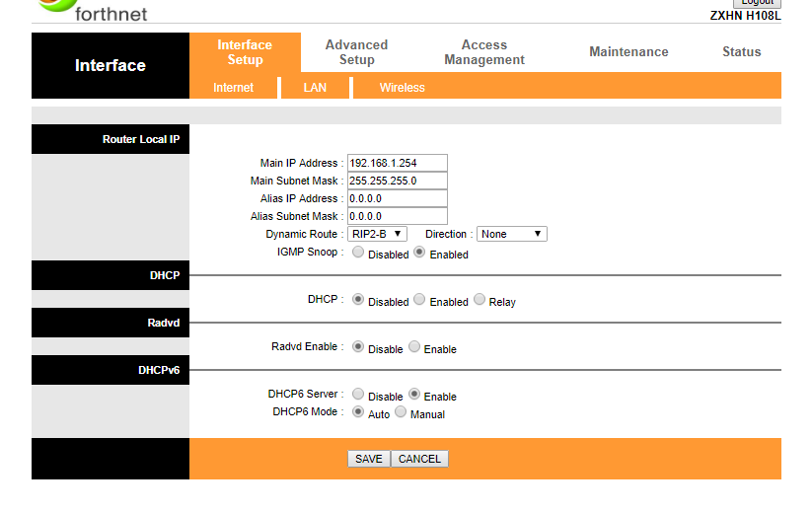This screenshot has width=812, height=512.
Task: Go to the Access Management tab
Action: click(x=484, y=52)
